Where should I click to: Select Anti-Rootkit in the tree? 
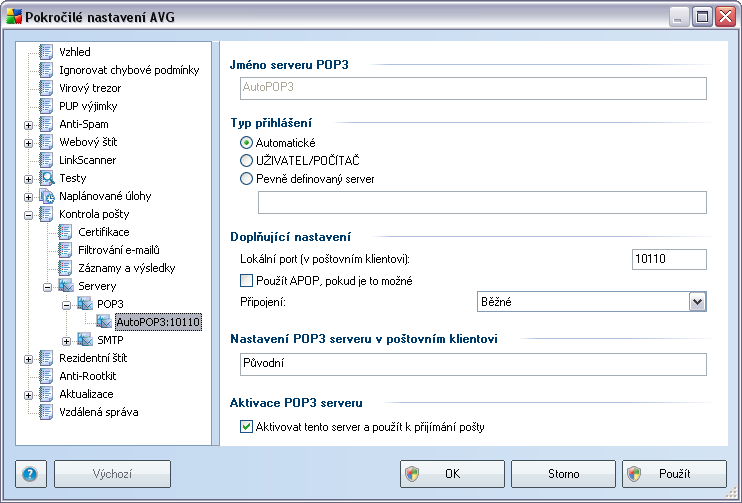(x=88, y=376)
